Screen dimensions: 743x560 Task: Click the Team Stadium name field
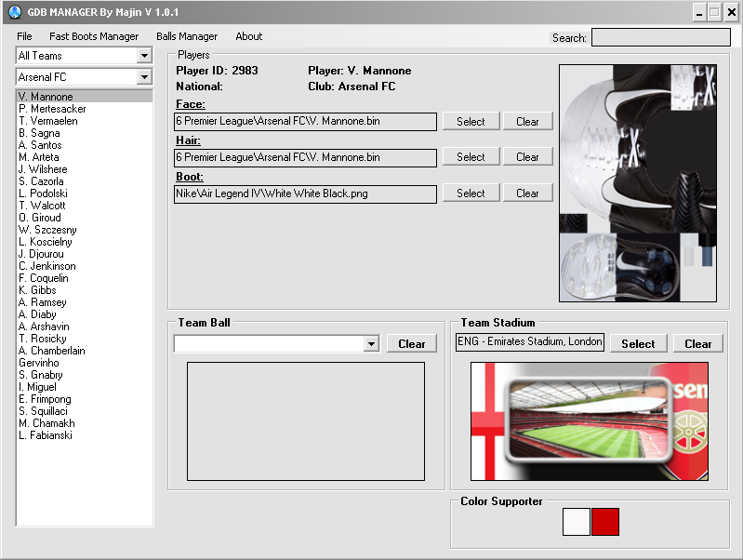tap(530, 342)
